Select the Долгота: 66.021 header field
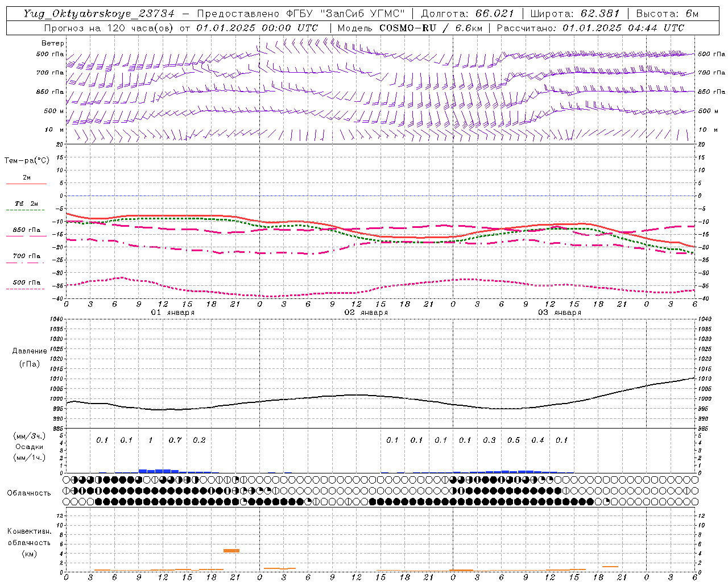Image resolution: width=728 pixels, height=582 pixels. (468, 14)
